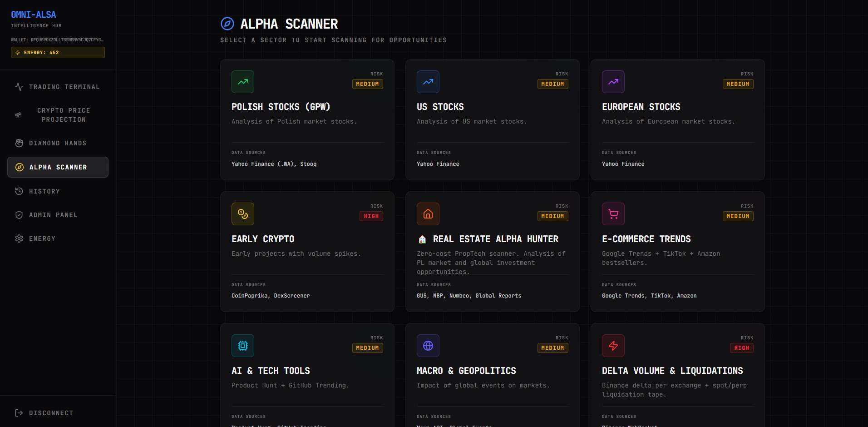Open the Energy page from sidebar

(58, 238)
